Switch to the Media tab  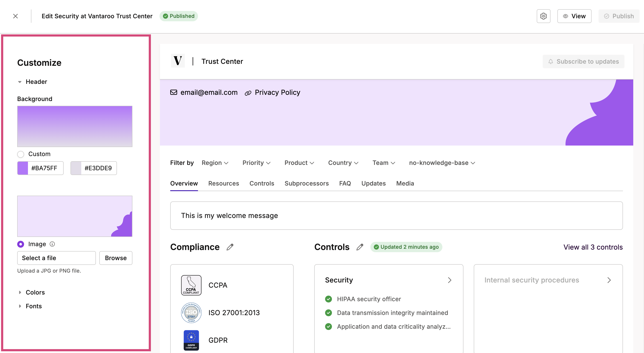tap(405, 183)
